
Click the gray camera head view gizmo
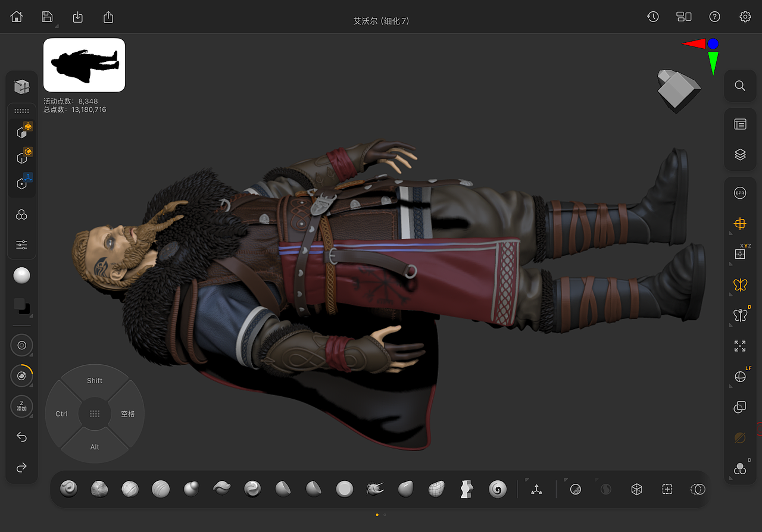tap(678, 90)
